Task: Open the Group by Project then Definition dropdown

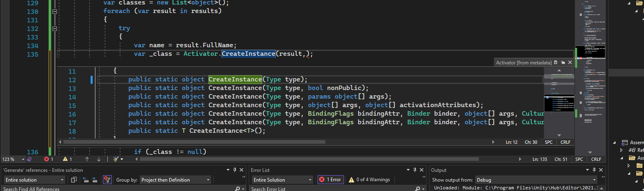Action: click(175, 180)
